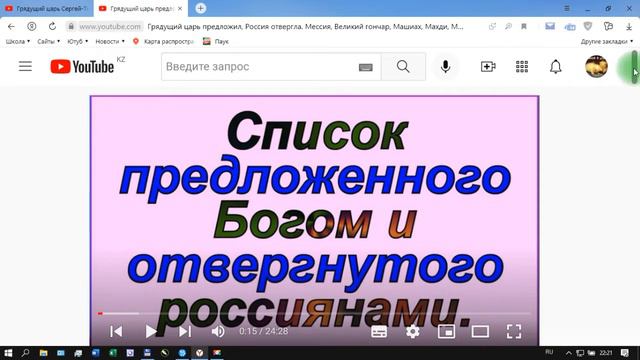The image size is (640, 360).
Task: Reload the current page
Action: point(52,27)
